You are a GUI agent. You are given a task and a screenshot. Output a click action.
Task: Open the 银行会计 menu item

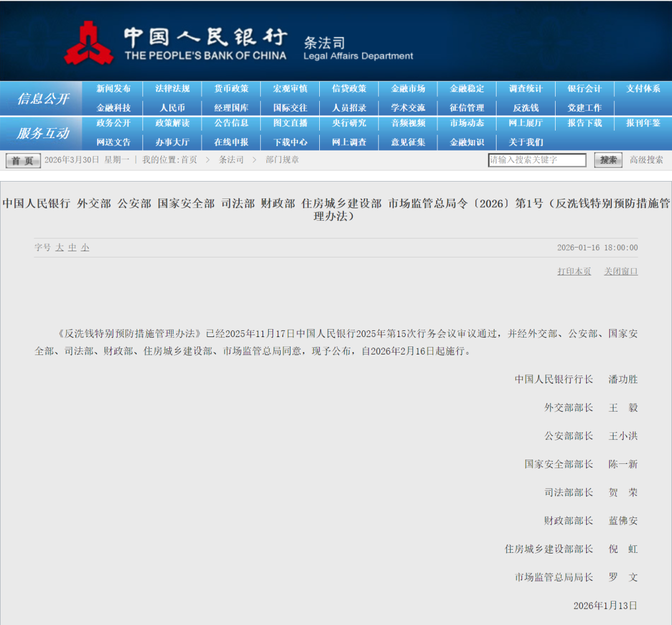coord(584,89)
